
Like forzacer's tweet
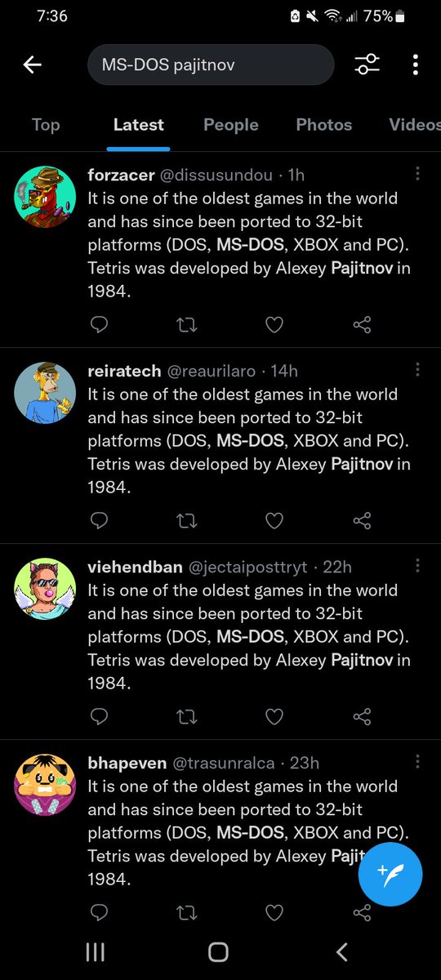pos(274,324)
